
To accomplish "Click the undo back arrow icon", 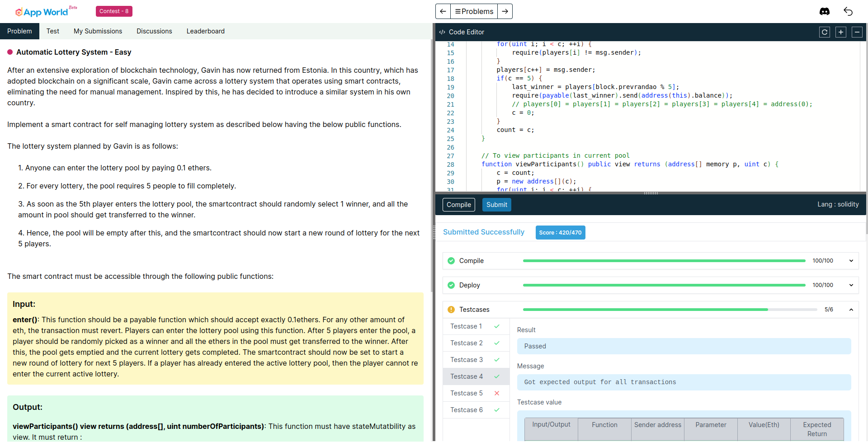I will click(x=848, y=11).
